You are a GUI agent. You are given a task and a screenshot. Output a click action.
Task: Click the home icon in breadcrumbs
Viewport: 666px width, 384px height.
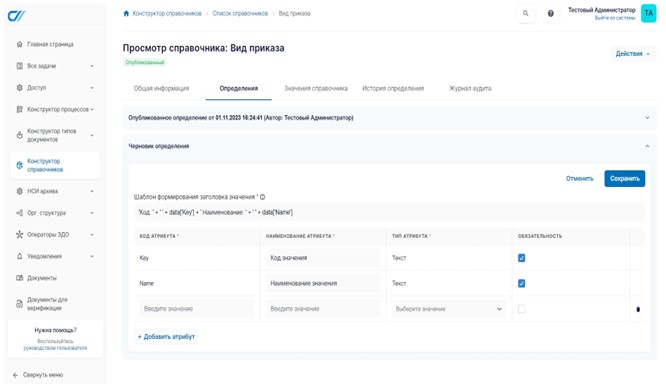(126, 14)
